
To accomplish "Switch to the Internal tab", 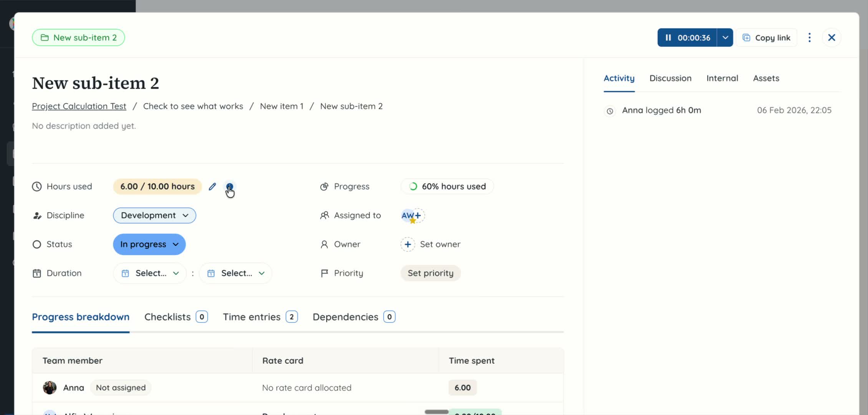I will coord(722,78).
